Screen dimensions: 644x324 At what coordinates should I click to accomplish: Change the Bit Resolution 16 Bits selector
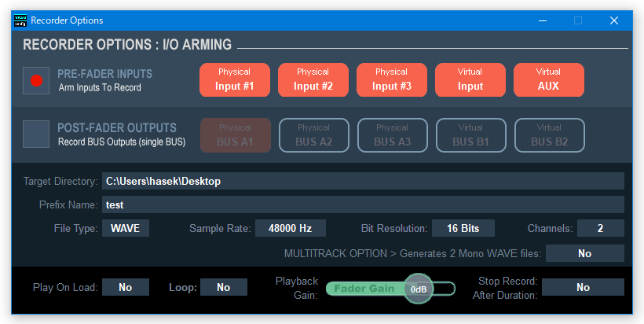coord(463,228)
